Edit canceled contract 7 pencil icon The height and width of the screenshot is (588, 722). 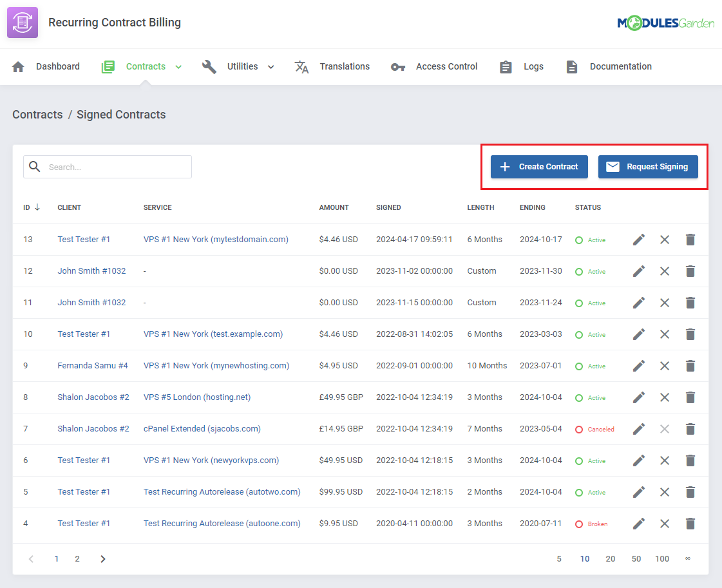639,429
